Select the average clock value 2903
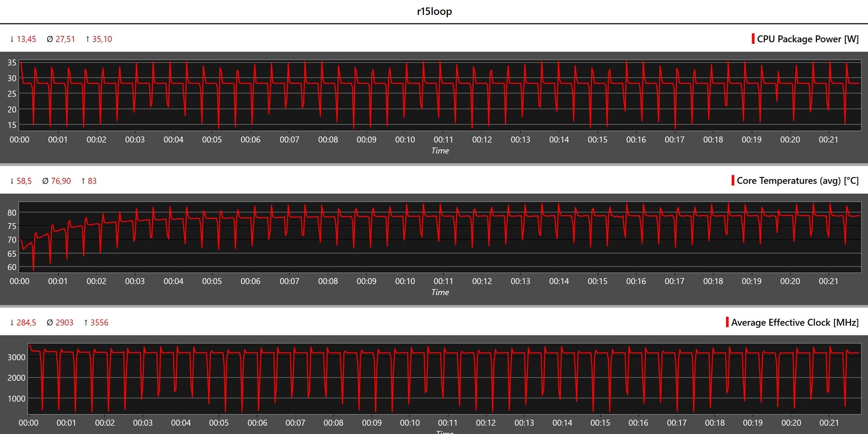Viewport: 868px width, 434px height. tap(64, 323)
